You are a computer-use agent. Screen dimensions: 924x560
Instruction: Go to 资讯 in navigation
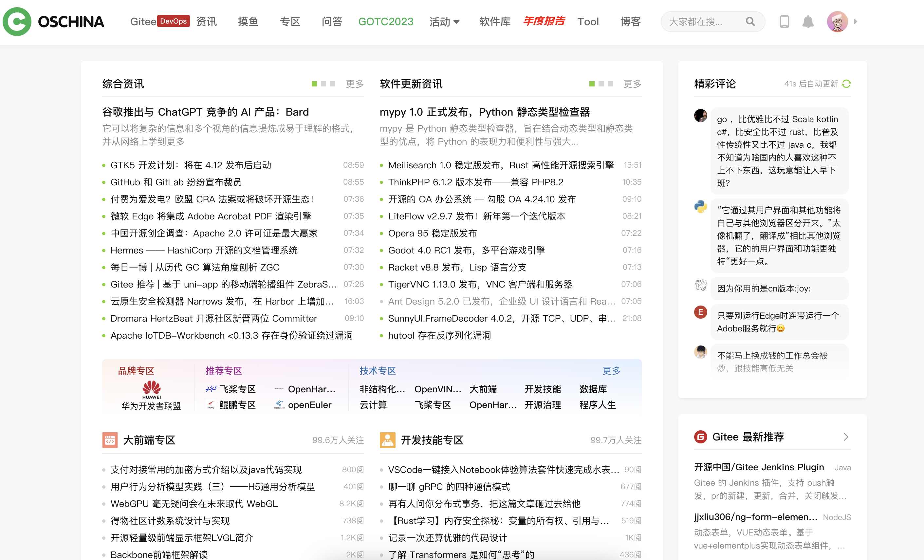point(206,22)
